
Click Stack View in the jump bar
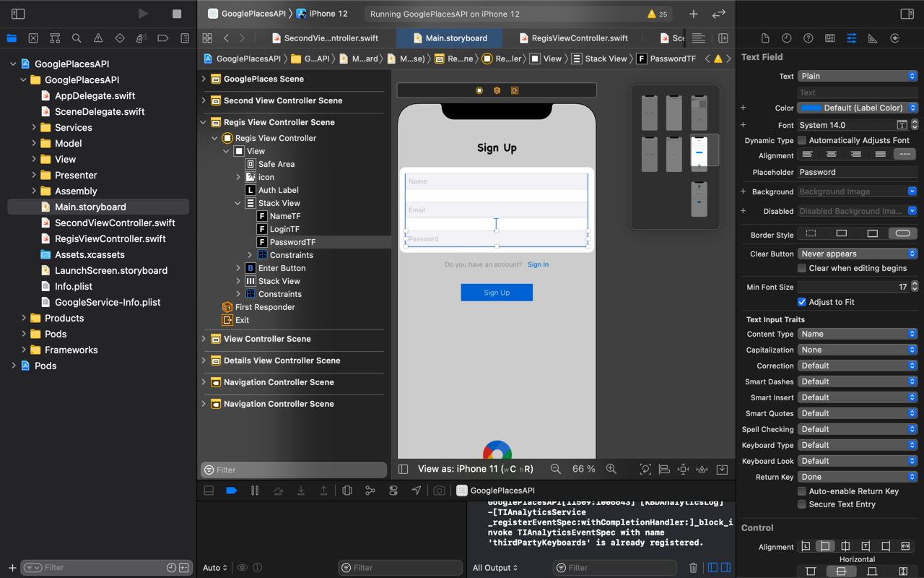(x=598, y=59)
